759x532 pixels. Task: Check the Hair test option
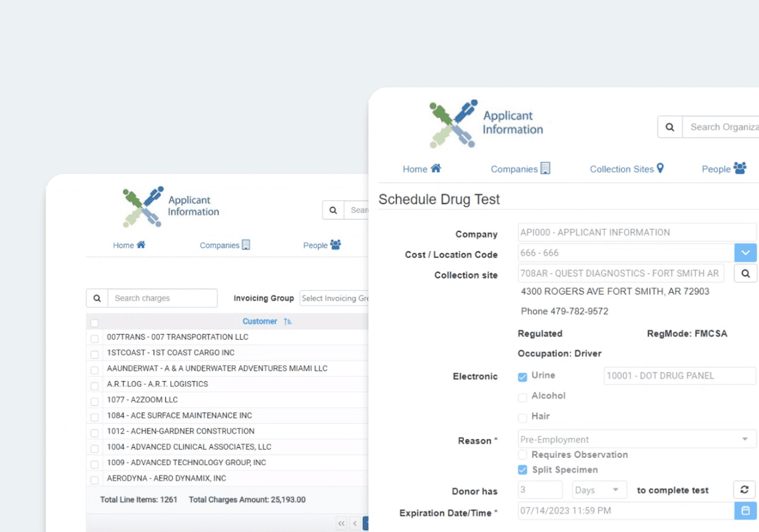tap(522, 417)
